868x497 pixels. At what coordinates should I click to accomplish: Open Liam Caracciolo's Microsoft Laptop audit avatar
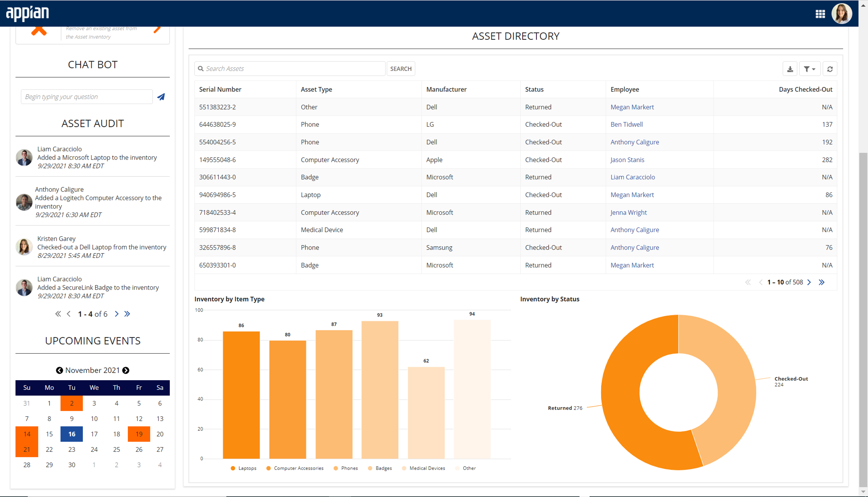[x=24, y=157]
